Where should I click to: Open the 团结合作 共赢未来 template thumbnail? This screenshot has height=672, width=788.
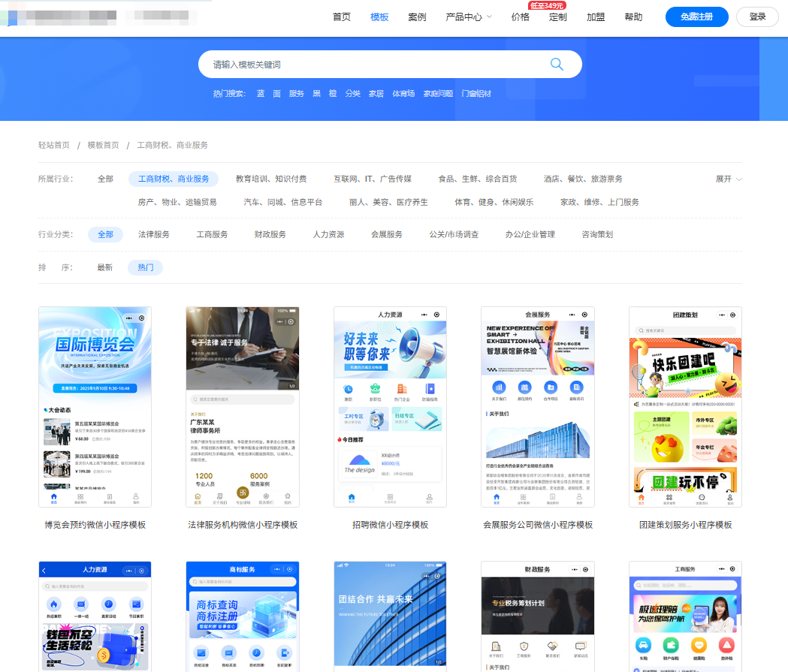coord(390,616)
